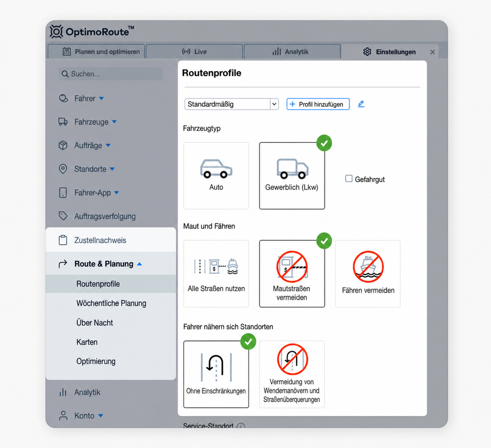Click the pencil edit profile icon
This screenshot has height=448, width=491.
(361, 104)
